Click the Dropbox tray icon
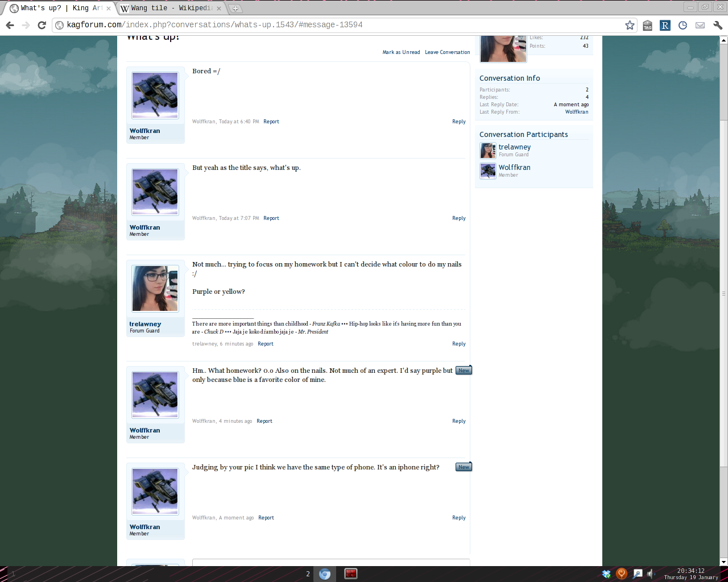The image size is (728, 582). point(606,574)
